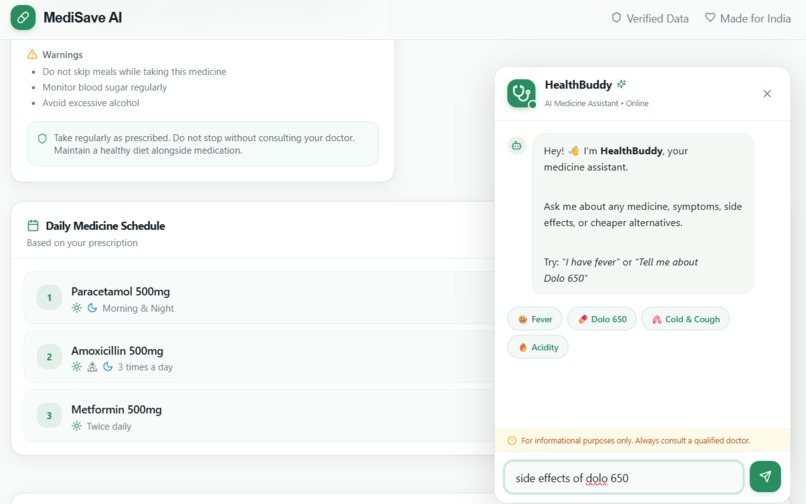Click the info icon in the disclaimer banner
The image size is (806, 504).
(512, 441)
